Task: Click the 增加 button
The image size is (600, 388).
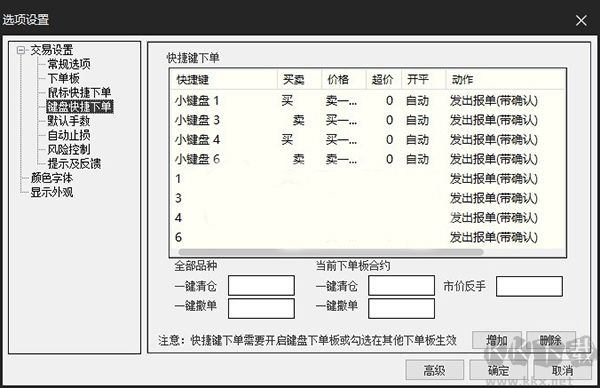Action: coord(497,340)
